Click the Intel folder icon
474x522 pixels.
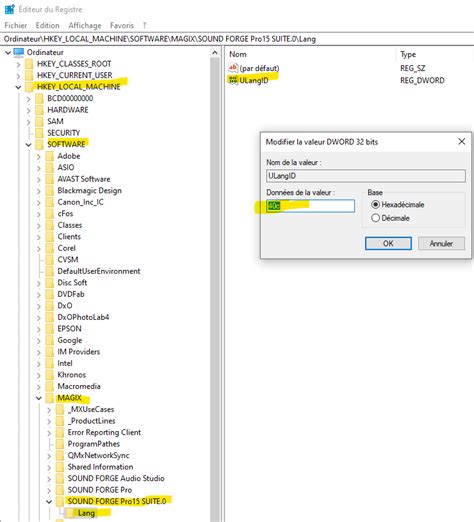[x=50, y=363]
